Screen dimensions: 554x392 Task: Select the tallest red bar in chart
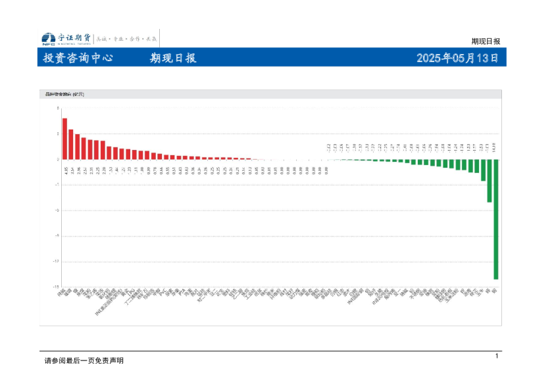pyautogui.click(x=64, y=139)
